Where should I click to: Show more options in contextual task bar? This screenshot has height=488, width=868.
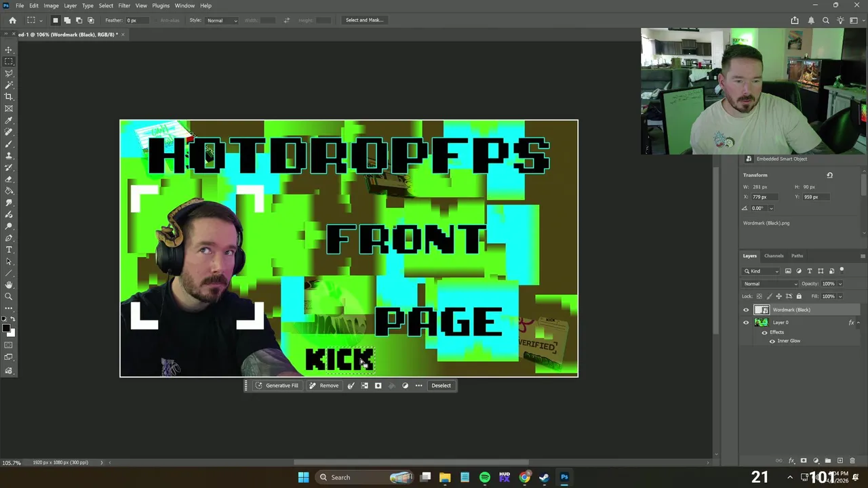[x=418, y=386]
